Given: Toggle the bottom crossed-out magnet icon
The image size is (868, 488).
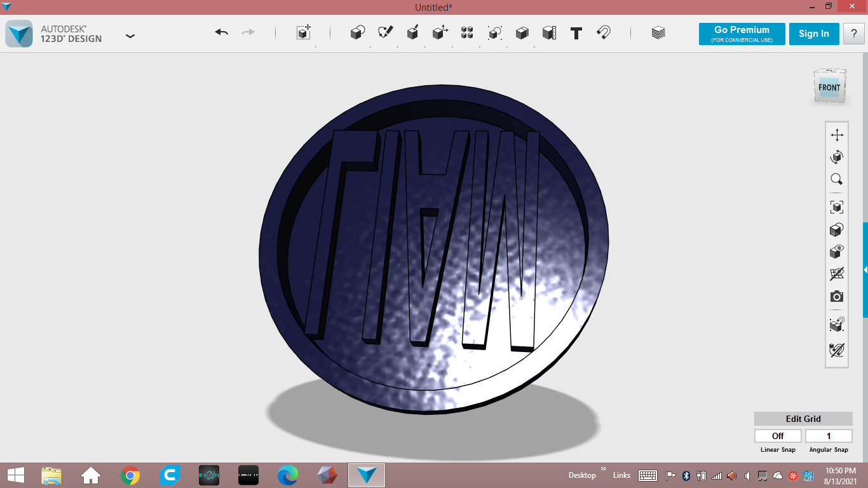Looking at the screenshot, I should click(837, 349).
